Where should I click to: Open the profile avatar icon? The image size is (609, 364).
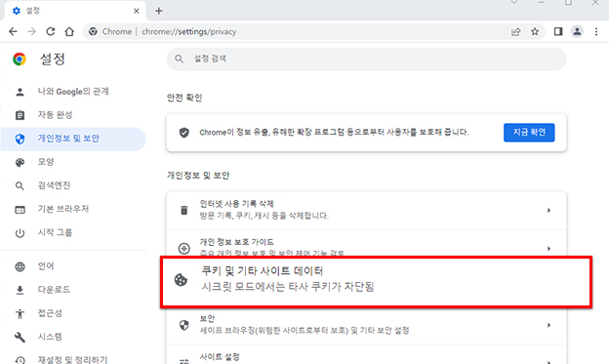[577, 31]
